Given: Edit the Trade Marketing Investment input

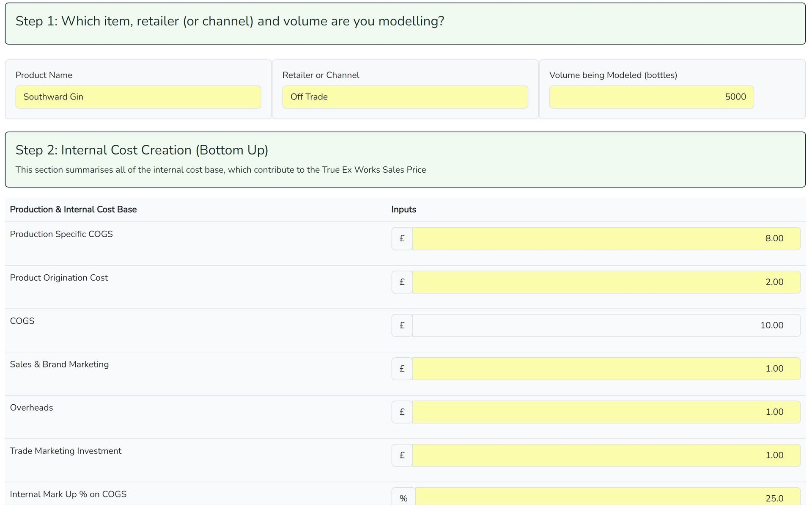Looking at the screenshot, I should [x=606, y=456].
